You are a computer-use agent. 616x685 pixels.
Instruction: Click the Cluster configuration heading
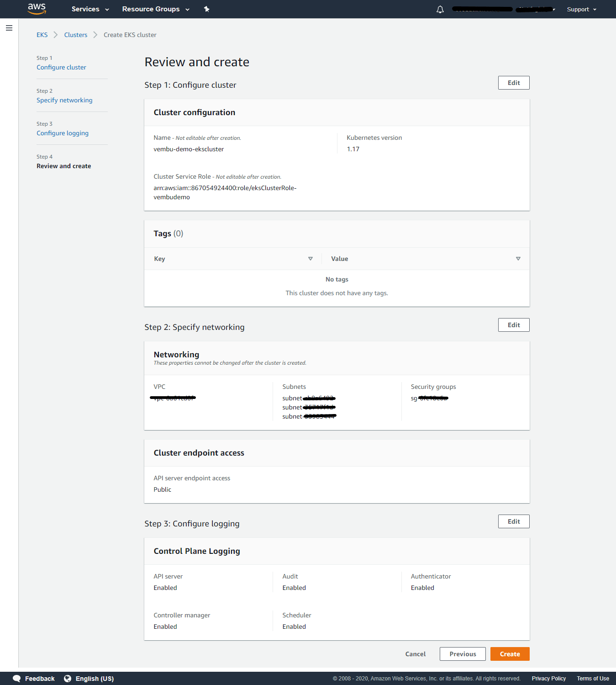tap(195, 112)
